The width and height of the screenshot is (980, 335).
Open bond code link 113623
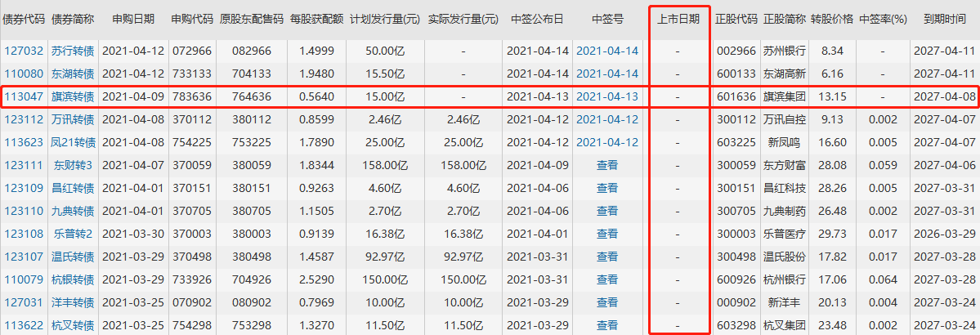pyautogui.click(x=24, y=142)
